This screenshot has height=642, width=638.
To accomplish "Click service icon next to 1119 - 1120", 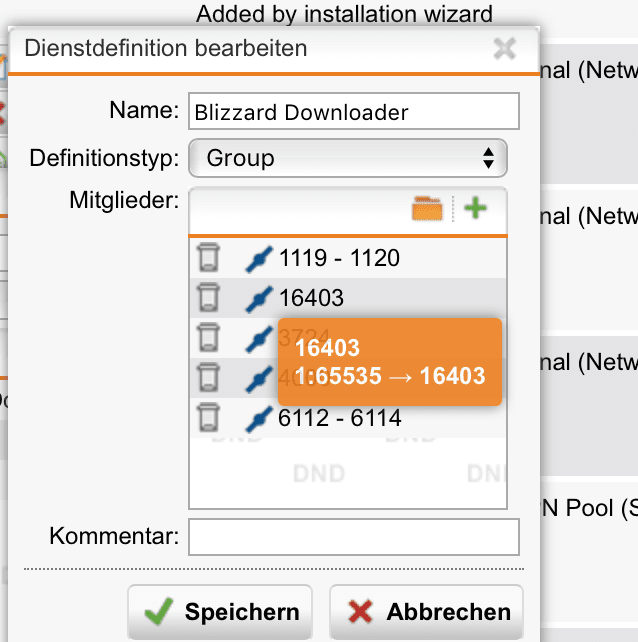I will point(259,259).
